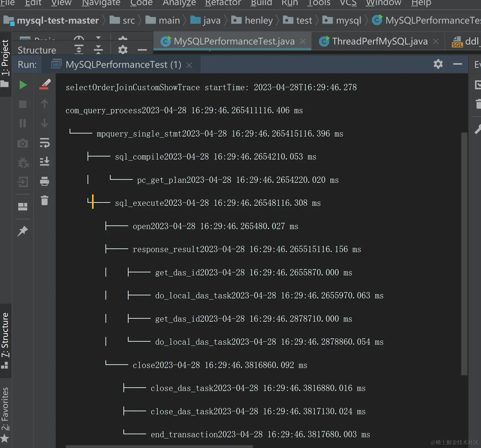Viewport: 481px width, 448px height.
Task: Open the Tools menu
Action: (x=319, y=3)
